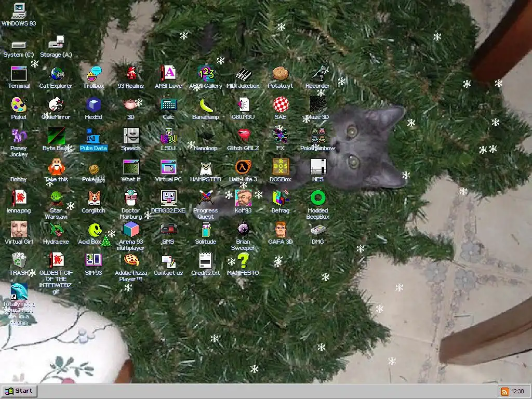The height and width of the screenshot is (399, 532).
Task: Click the RSS feed tray icon
Action: [x=504, y=392]
